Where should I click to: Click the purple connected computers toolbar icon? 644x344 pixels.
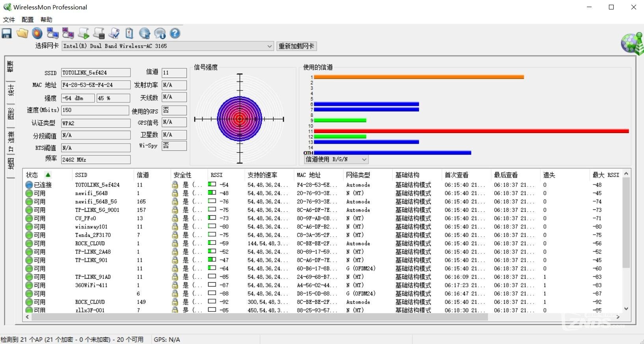[68, 33]
